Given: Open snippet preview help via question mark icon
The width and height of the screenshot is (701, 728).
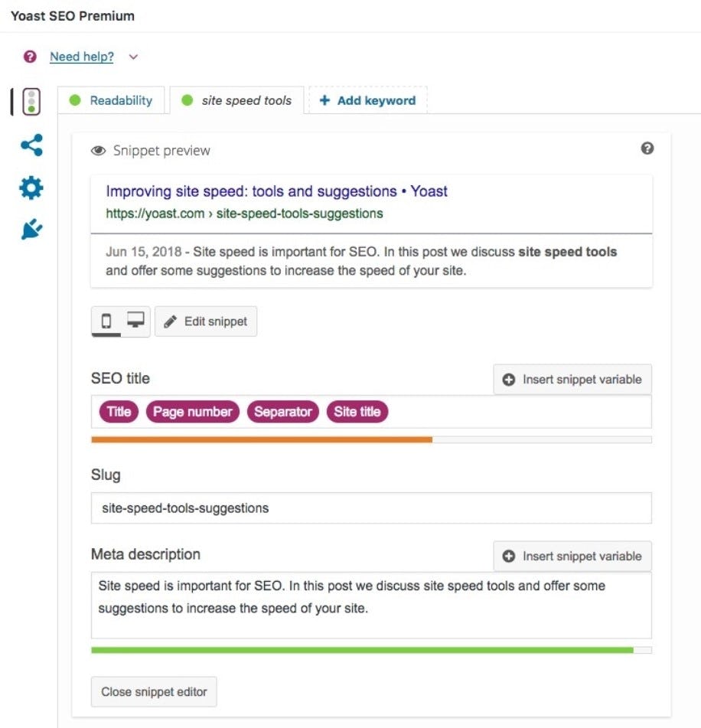Looking at the screenshot, I should pos(647,149).
